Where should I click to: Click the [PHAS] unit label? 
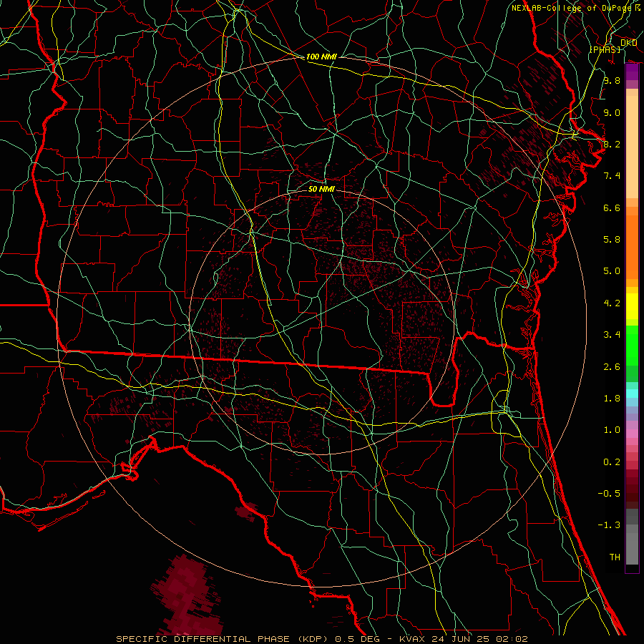[x=605, y=49]
